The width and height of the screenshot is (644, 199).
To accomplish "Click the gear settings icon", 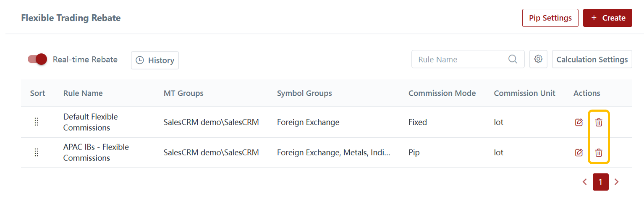I will pos(538,59).
